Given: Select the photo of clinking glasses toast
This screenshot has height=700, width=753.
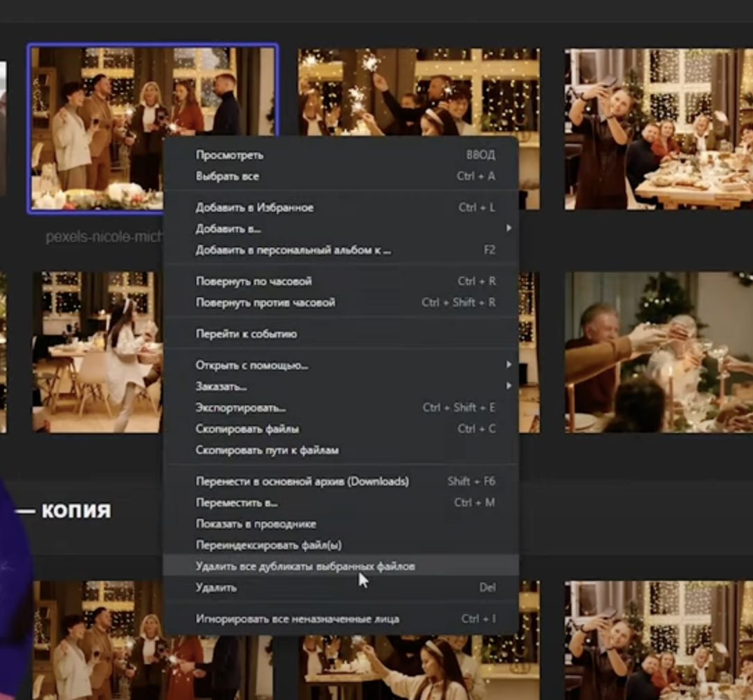Looking at the screenshot, I should (x=659, y=352).
